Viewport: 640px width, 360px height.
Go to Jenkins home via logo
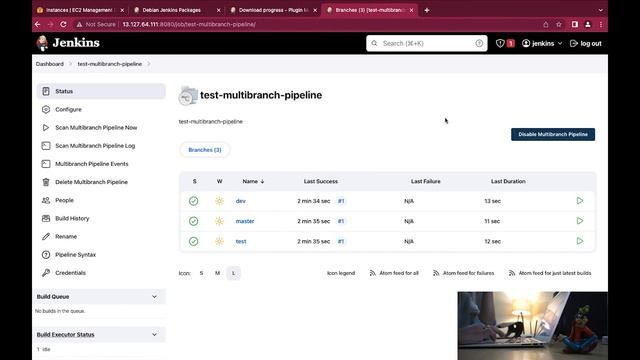[x=68, y=43]
